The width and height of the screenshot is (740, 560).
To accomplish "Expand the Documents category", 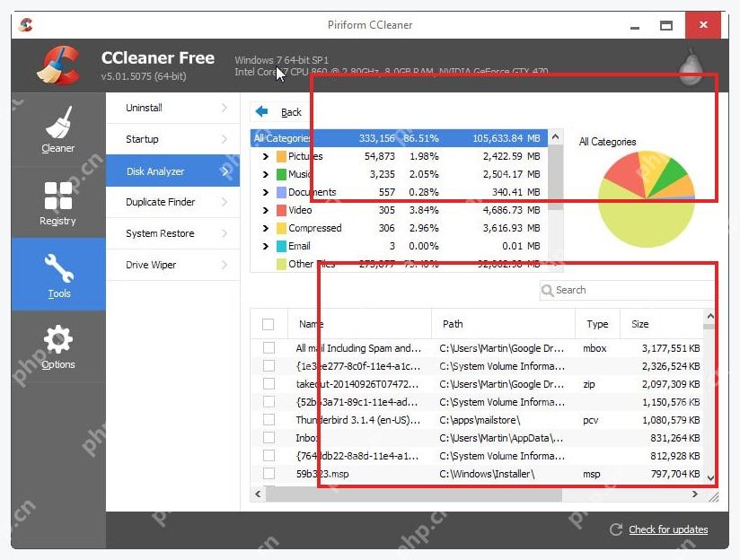I will click(265, 192).
